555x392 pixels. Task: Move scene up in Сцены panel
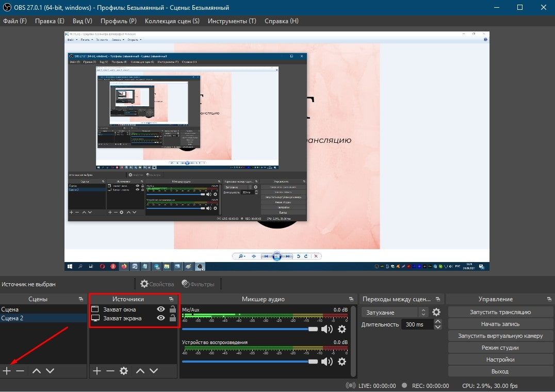(x=37, y=371)
